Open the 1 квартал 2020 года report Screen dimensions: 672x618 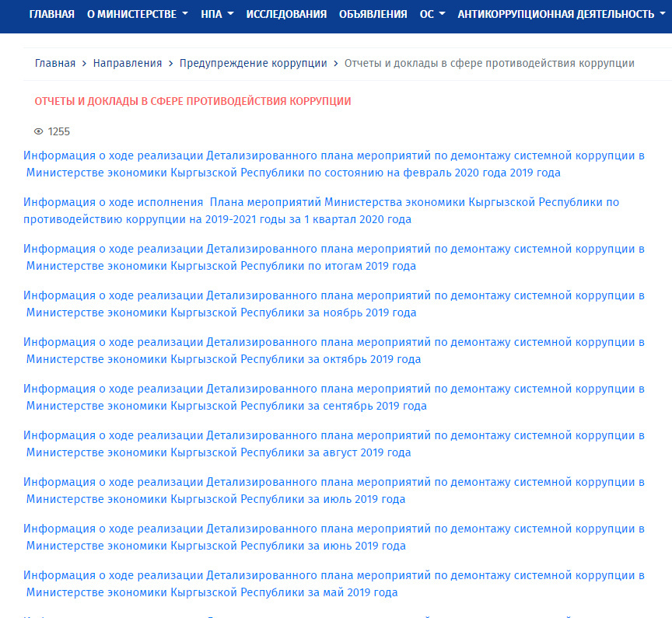(x=321, y=211)
